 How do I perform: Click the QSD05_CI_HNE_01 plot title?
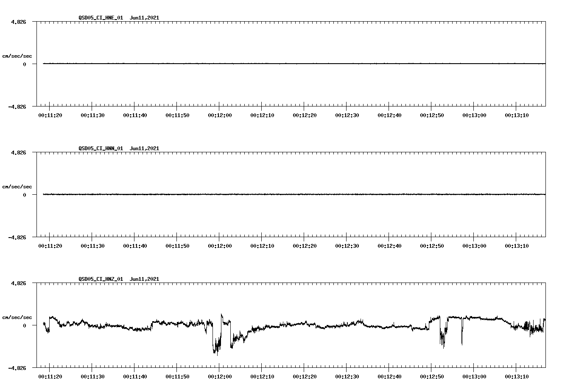[101, 18]
